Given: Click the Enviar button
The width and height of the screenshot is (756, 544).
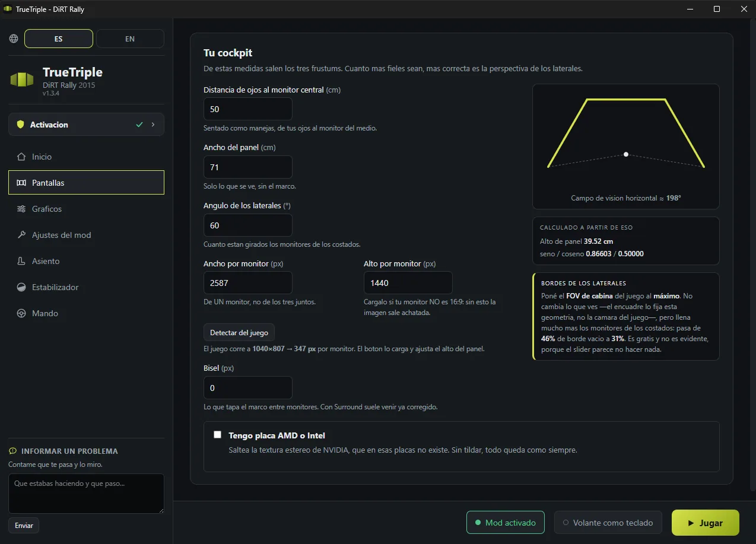Looking at the screenshot, I should 24,526.
